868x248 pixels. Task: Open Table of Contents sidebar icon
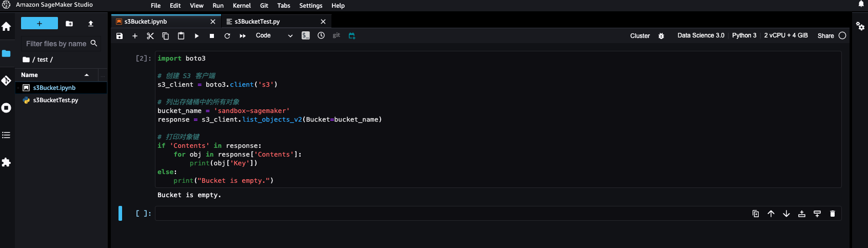pos(6,135)
